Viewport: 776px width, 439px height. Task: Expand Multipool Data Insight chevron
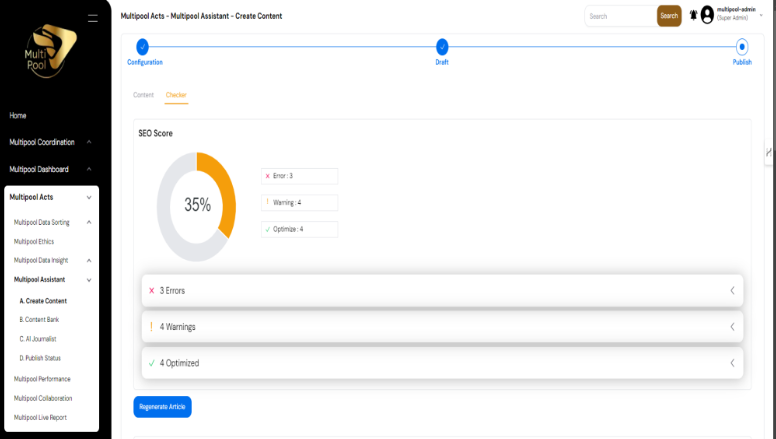click(89, 260)
